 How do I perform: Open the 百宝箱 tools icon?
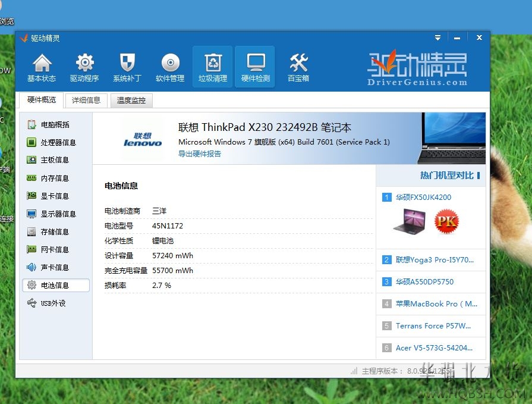(x=298, y=67)
